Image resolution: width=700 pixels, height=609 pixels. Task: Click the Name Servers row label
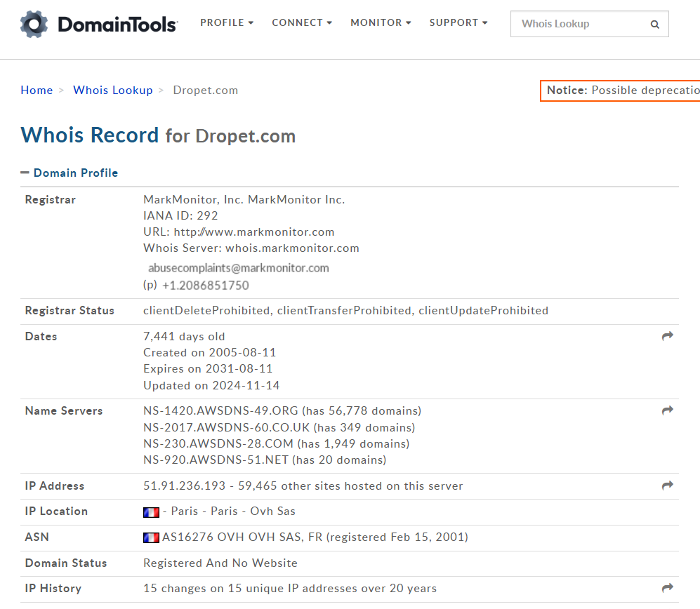click(x=64, y=411)
